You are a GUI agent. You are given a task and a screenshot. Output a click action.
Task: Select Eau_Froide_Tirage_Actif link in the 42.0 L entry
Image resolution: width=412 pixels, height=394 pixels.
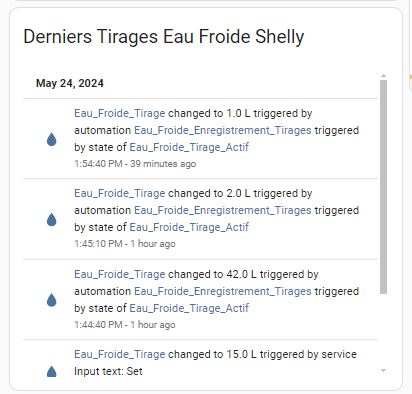click(189, 309)
